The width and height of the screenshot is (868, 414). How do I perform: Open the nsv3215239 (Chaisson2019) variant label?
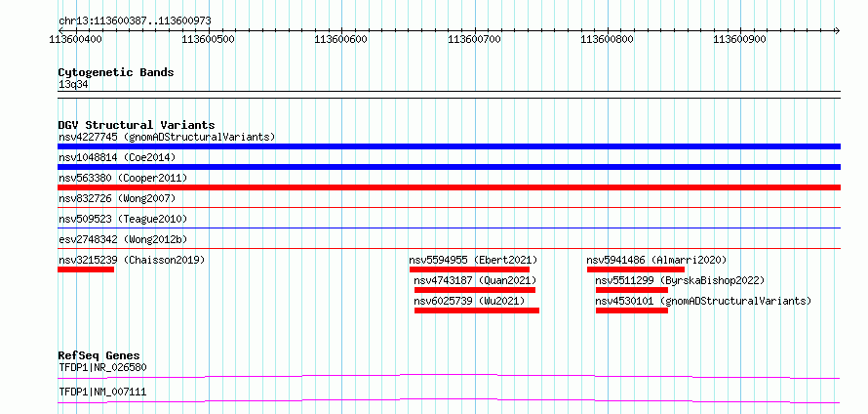(132, 260)
